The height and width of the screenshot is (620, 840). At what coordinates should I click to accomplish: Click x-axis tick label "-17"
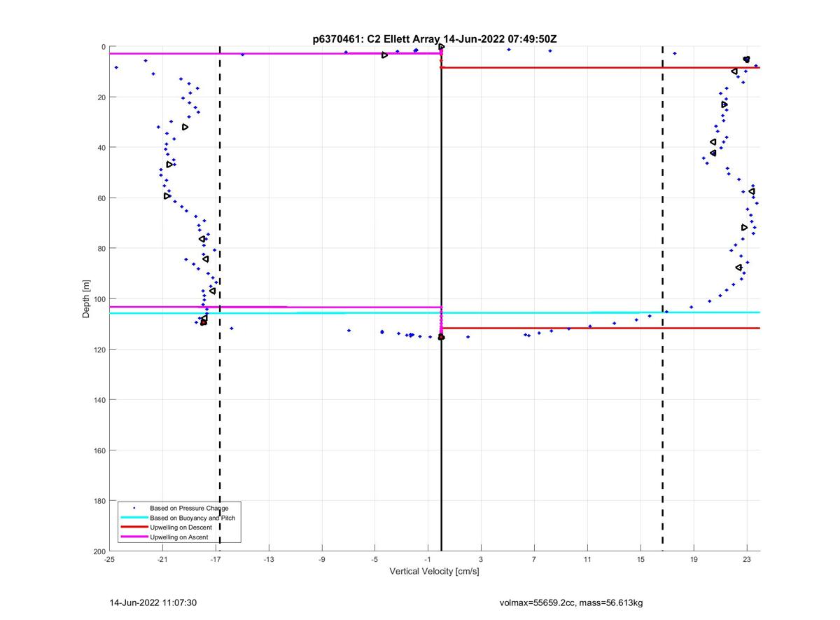click(216, 560)
